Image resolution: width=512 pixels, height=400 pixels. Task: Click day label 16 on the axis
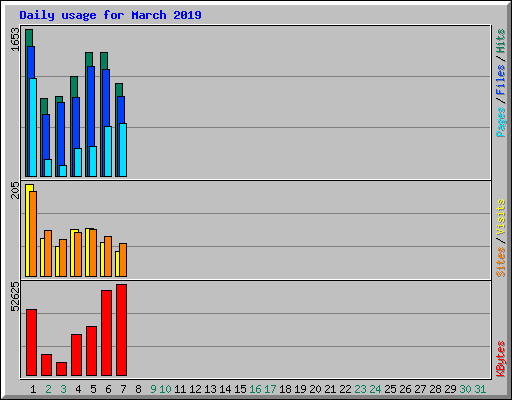(255, 389)
